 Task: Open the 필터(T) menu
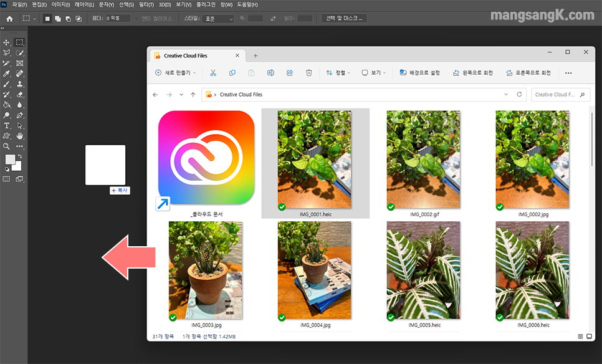tap(146, 4)
